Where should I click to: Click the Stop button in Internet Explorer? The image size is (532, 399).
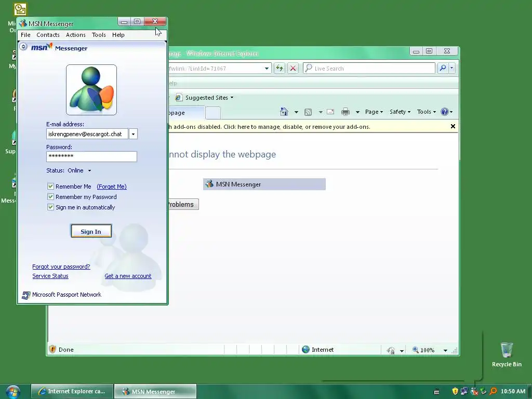point(293,68)
